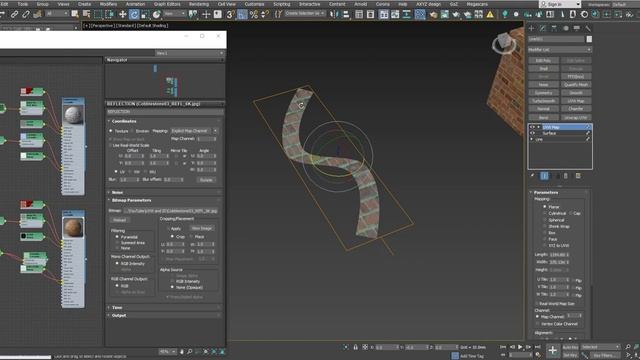This screenshot has width=640, height=360.
Task: Click the Reload bitmap button
Action: pyautogui.click(x=120, y=220)
